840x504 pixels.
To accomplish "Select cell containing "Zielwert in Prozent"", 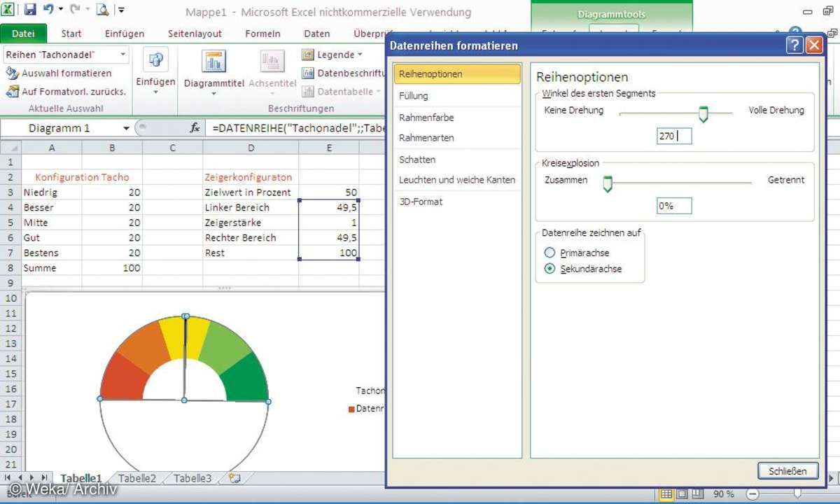I will (x=251, y=192).
